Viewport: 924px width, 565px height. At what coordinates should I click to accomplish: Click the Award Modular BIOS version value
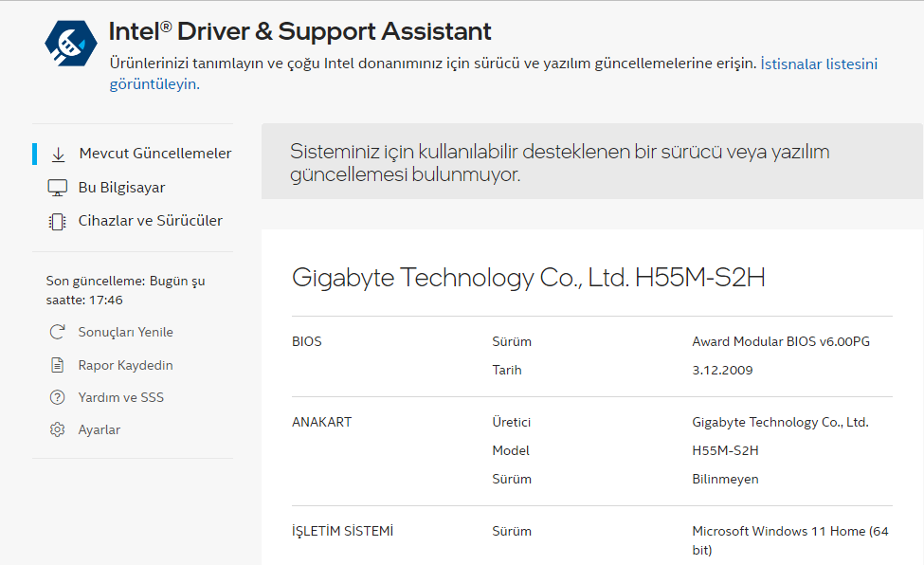coord(780,341)
